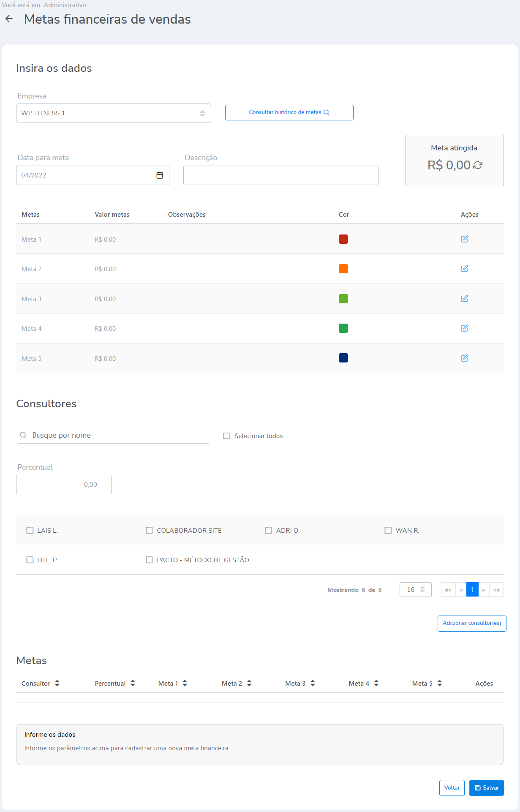Refresh the Meta atingida value

(478, 165)
